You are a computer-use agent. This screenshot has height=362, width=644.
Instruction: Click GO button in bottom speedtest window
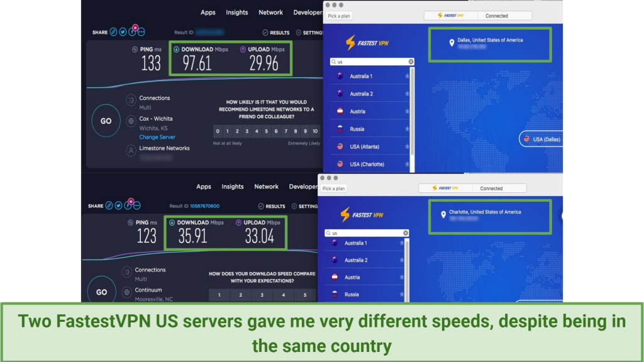point(101,292)
